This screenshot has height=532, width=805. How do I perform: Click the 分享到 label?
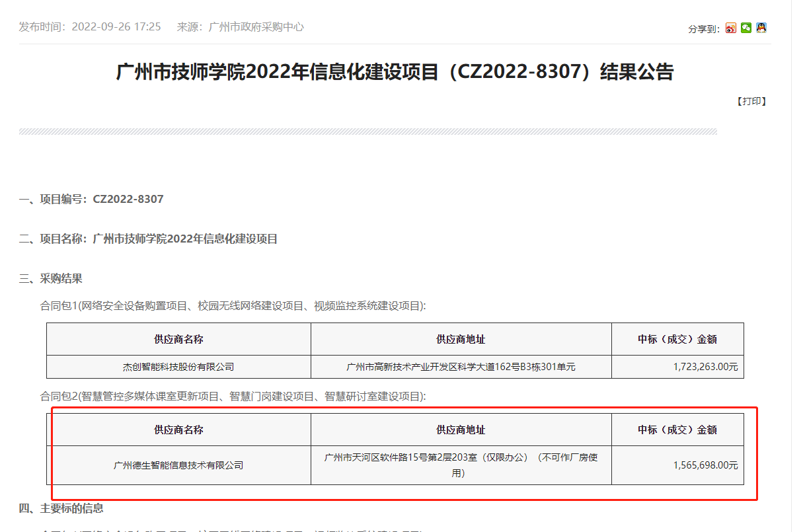(703, 29)
